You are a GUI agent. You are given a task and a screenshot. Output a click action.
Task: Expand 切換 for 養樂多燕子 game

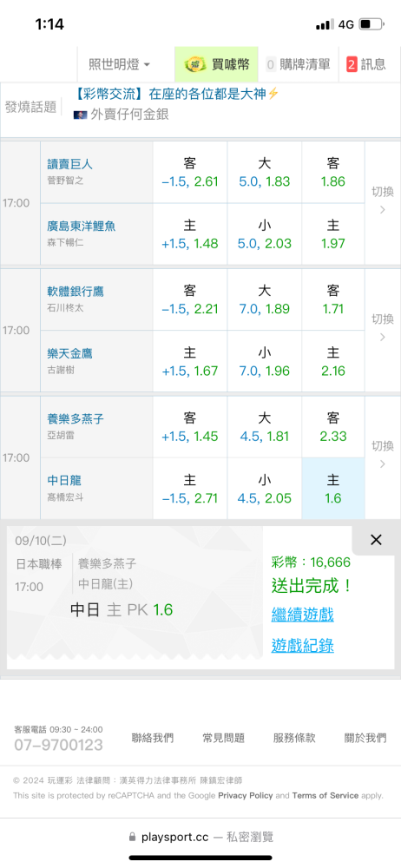(382, 455)
